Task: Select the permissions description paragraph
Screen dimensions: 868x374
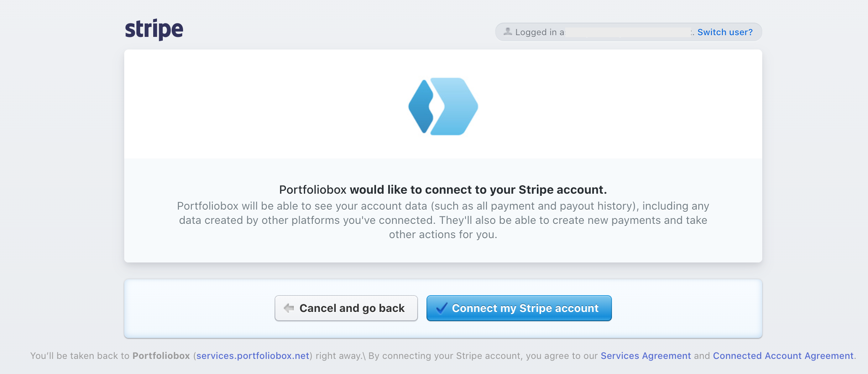Action: click(x=443, y=220)
